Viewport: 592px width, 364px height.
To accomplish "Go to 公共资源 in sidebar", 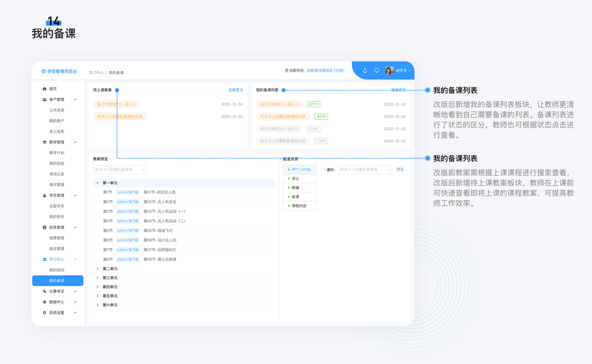I will click(x=56, y=110).
